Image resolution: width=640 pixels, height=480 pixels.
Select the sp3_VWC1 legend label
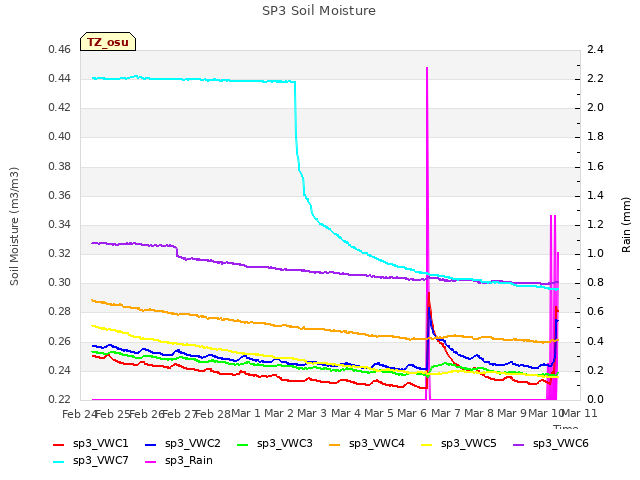[x=100, y=444]
